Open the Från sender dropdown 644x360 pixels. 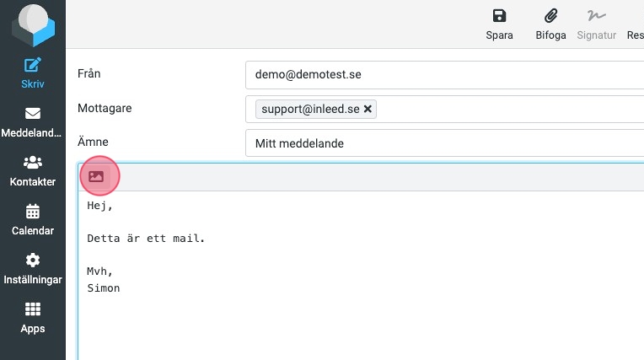[444, 74]
